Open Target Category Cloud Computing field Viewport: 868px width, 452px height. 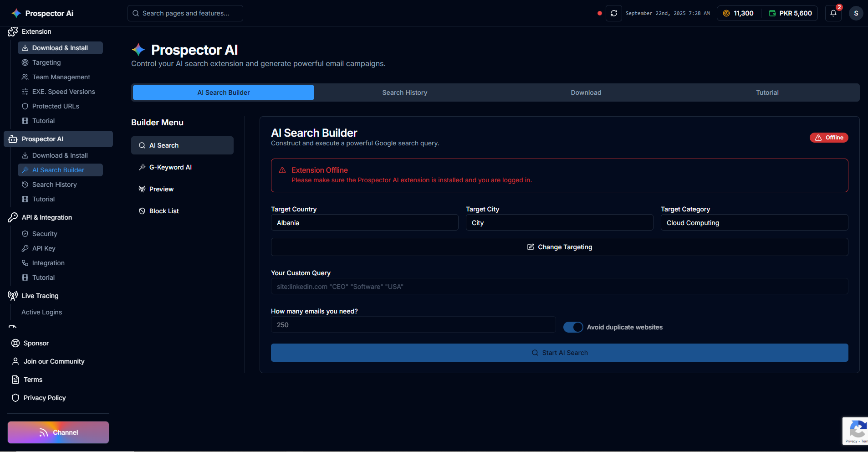click(754, 223)
